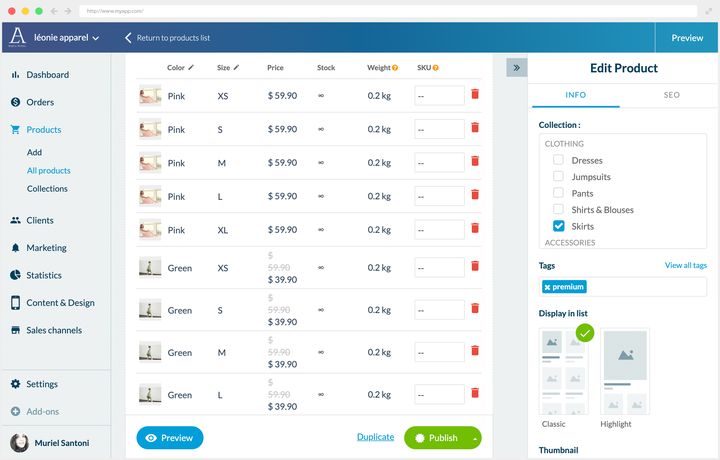Check the Jumpsuits collection
The width and height of the screenshot is (720, 460).
tap(558, 176)
